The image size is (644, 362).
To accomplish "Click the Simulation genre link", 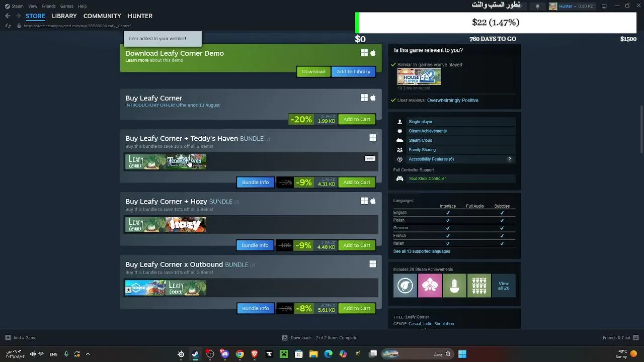I will click(x=444, y=324).
